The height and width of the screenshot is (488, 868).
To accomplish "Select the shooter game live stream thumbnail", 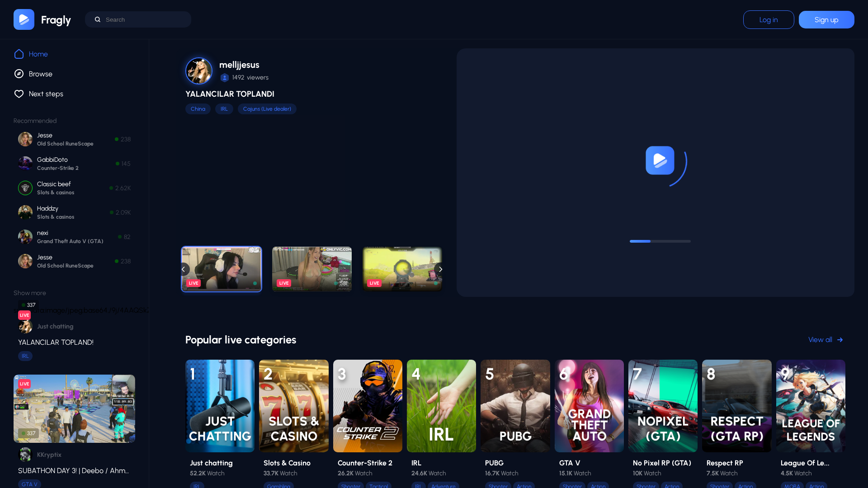I will 402,269.
